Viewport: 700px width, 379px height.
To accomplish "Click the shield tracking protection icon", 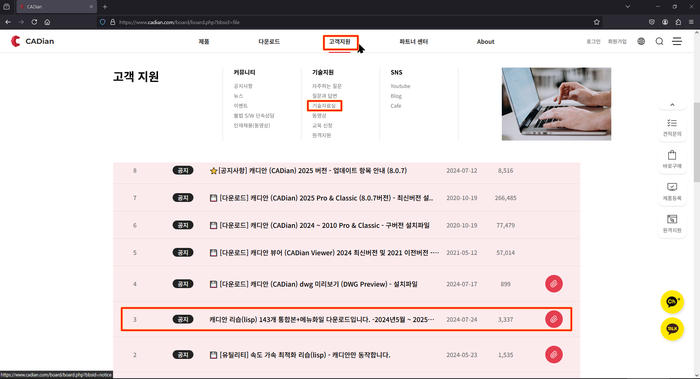I will coord(103,22).
